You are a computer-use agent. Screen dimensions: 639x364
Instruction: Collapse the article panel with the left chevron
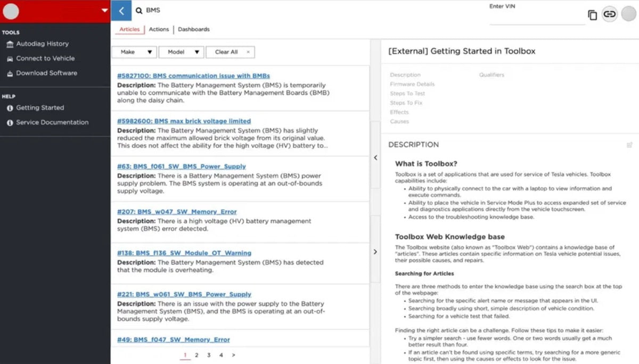(x=375, y=158)
